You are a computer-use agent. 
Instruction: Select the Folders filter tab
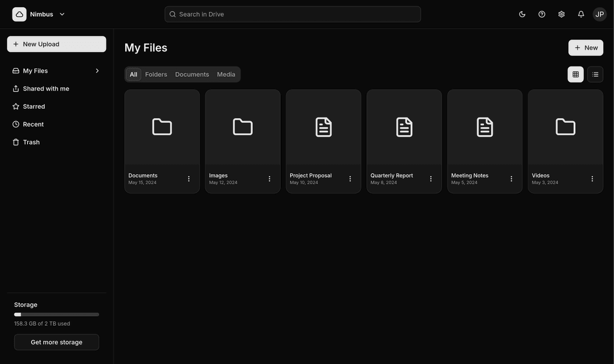pos(156,74)
